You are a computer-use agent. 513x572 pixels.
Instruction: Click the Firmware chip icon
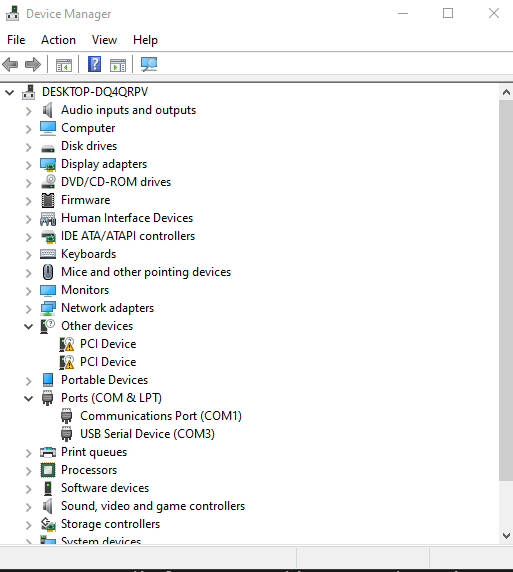pyautogui.click(x=48, y=200)
